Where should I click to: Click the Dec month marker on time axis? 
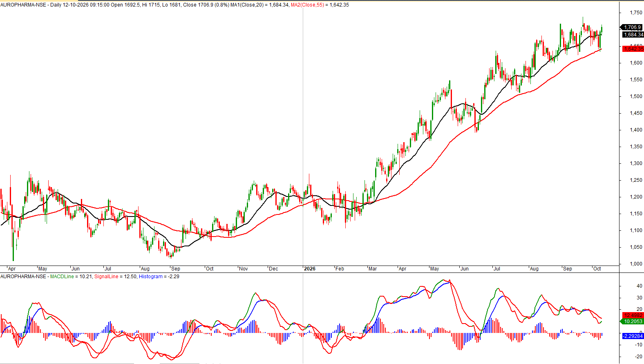(273, 269)
